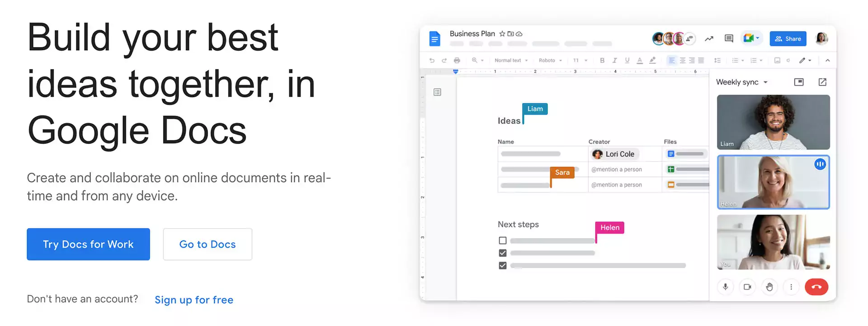Click the Sheets file chip in Files column
This screenshot has height=326, width=868.
tap(688, 169)
